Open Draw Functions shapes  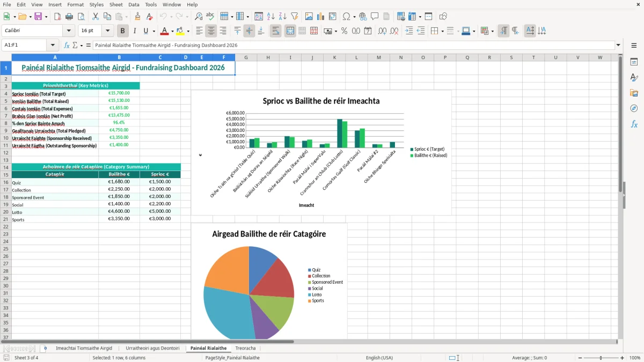pos(443,17)
